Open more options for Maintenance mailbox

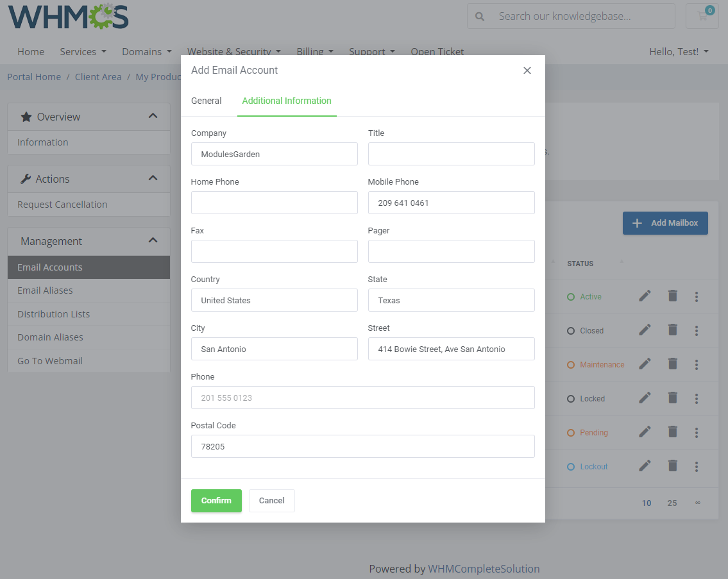coord(697,364)
